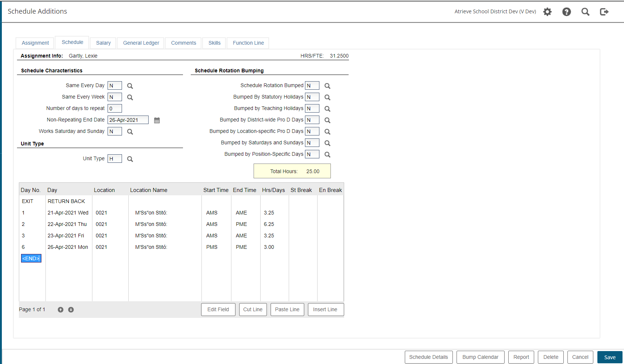Click the Save button
This screenshot has height=364, width=624.
coord(610,357)
